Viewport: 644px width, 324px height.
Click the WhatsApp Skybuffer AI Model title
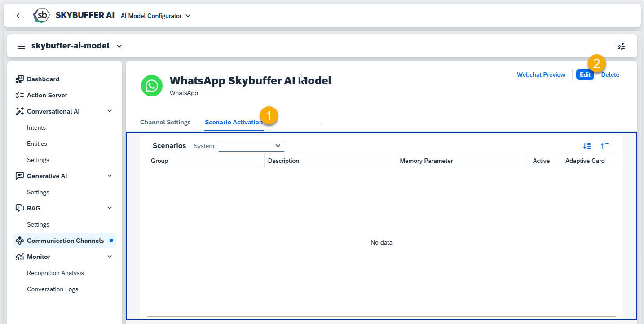(251, 81)
